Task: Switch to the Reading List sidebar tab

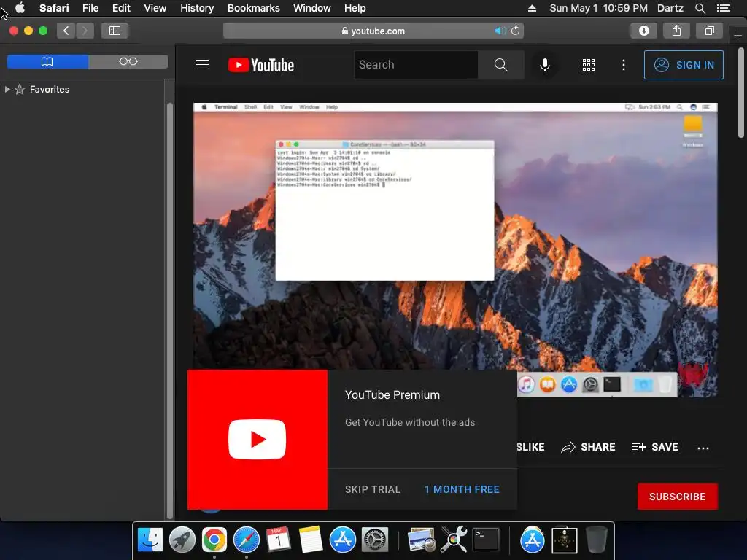Action: pos(128,61)
